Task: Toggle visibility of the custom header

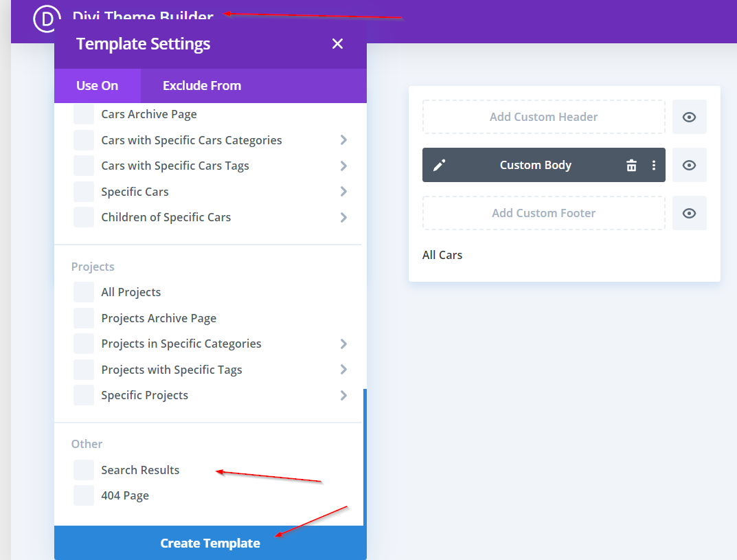Action: click(x=689, y=117)
